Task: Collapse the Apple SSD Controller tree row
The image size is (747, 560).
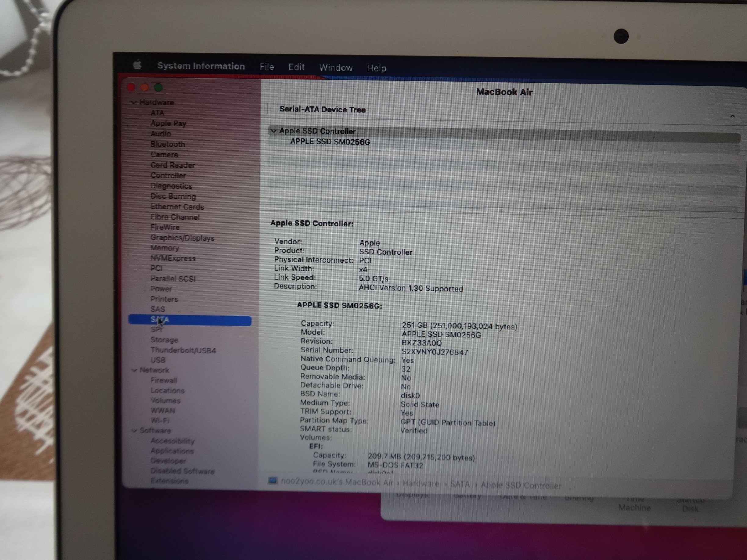Action: click(273, 131)
